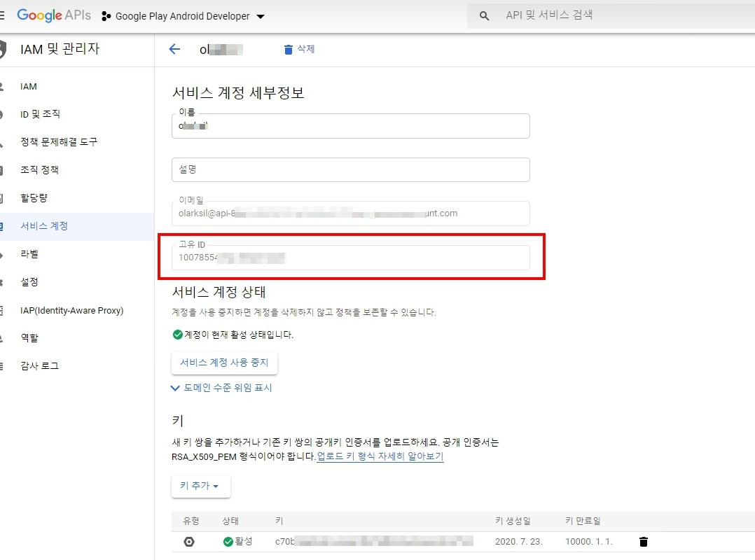Click the IAM shield icon

tap(2, 49)
